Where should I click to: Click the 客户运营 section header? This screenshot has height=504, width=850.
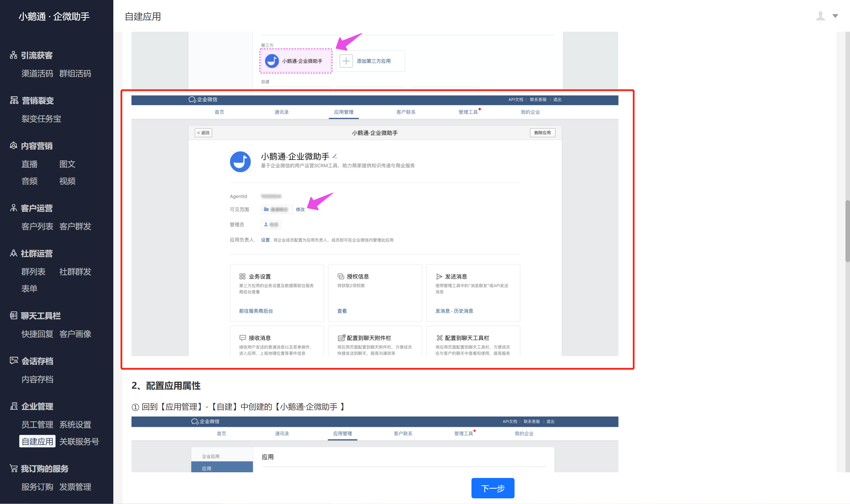(37, 208)
